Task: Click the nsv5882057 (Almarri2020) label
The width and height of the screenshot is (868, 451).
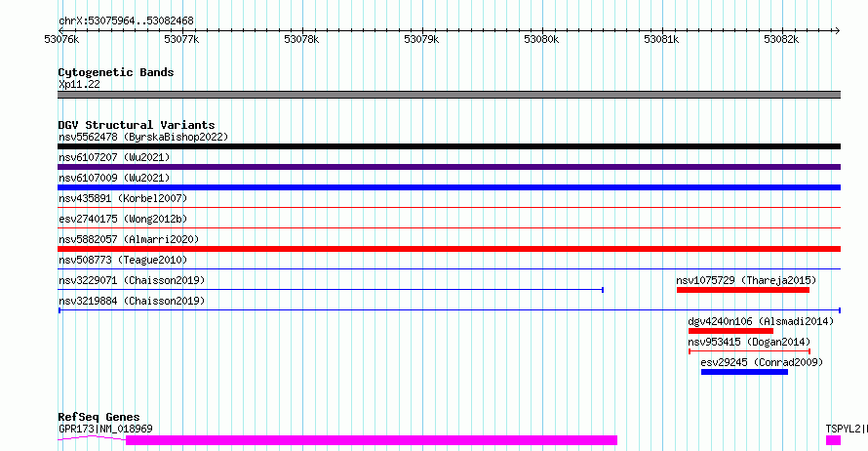Action: [129, 239]
